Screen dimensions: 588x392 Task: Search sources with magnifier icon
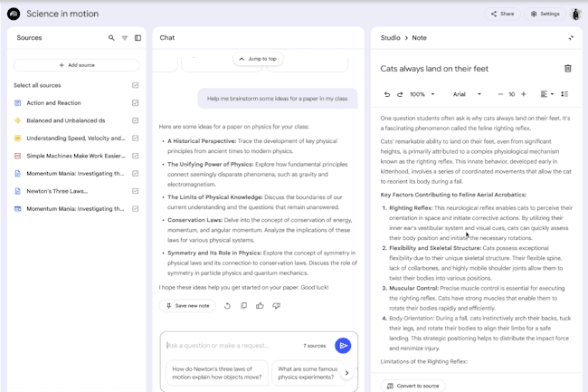pyautogui.click(x=111, y=38)
